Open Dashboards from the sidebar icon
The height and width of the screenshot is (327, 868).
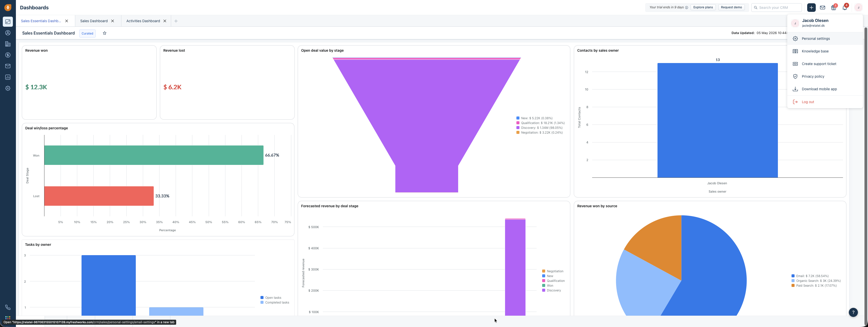pyautogui.click(x=8, y=22)
